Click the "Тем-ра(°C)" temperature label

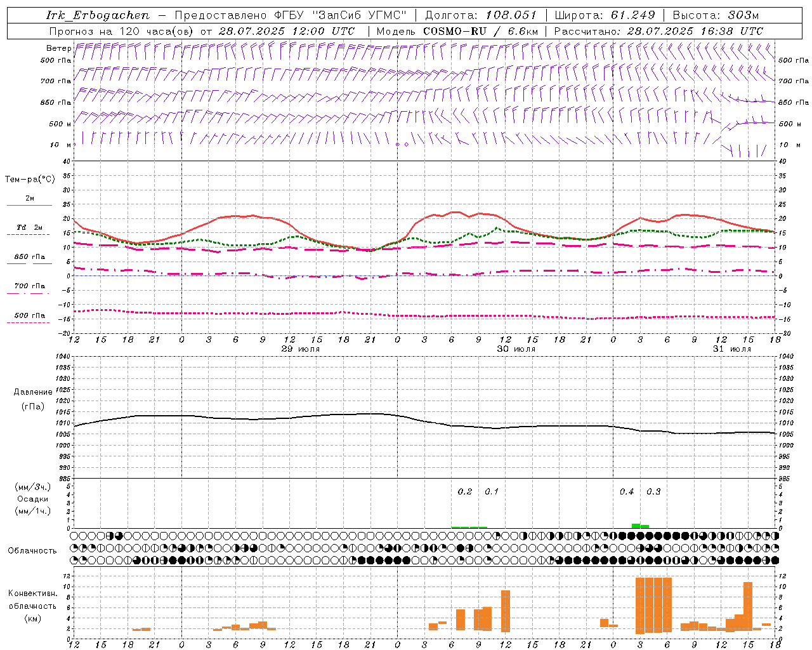tap(30, 180)
